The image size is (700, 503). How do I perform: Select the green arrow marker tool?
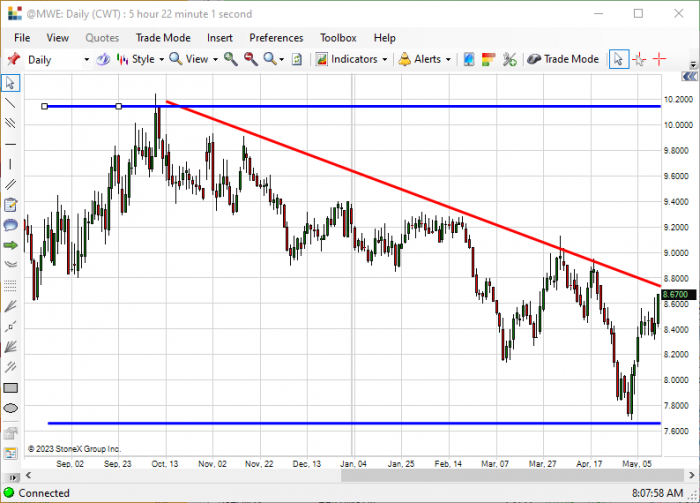click(x=10, y=245)
